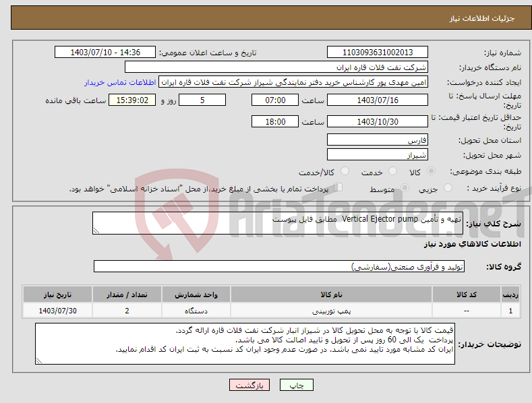The width and height of the screenshot is (532, 403).
Task: Click the توضیحات خریدار label
Action: tap(490, 344)
